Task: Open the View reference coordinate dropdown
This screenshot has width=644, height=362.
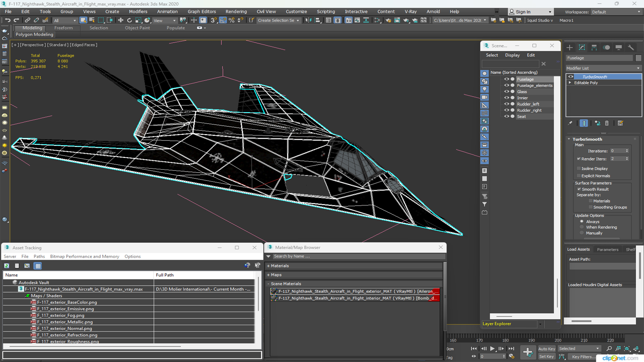Action: click(x=164, y=20)
